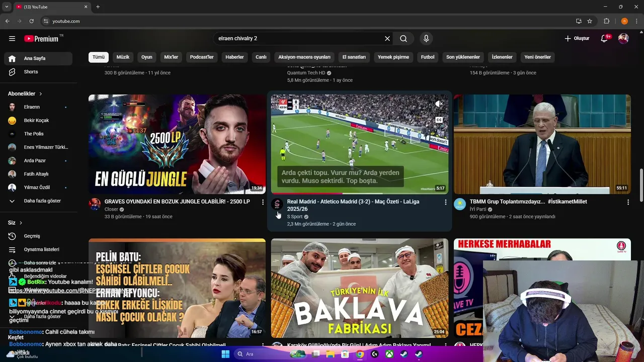Start voice search with the microphone icon
The width and height of the screenshot is (644, 362).
426,39
